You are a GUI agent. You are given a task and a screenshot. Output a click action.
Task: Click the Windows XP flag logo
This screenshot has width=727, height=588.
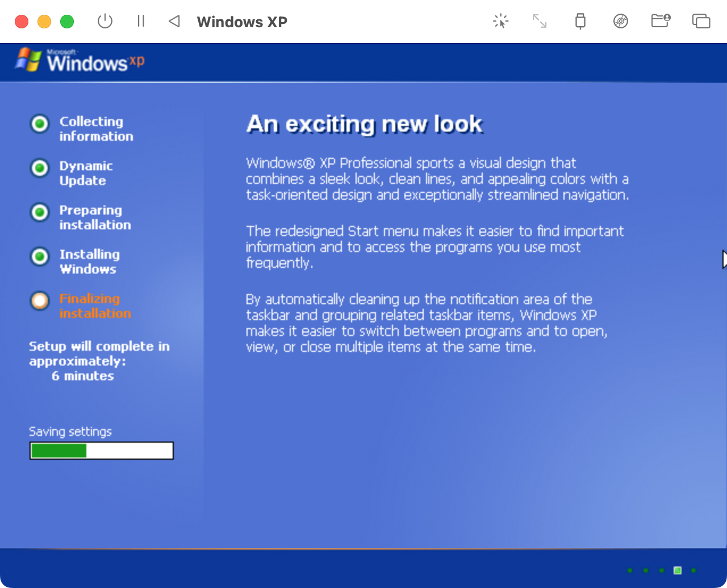point(28,60)
